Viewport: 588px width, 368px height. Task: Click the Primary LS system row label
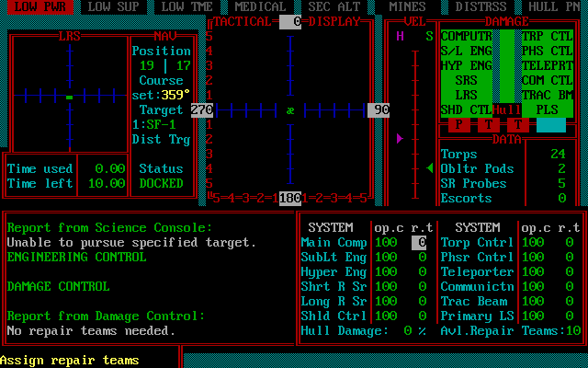pyautogui.click(x=477, y=316)
